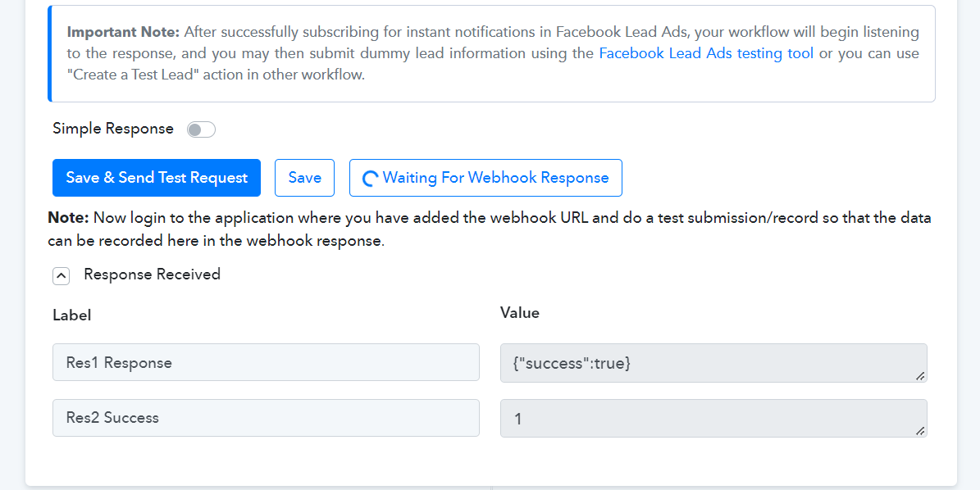Viewport: 980px width, 490px height.
Task: Click Save & Send Test Request button
Action: 157,178
